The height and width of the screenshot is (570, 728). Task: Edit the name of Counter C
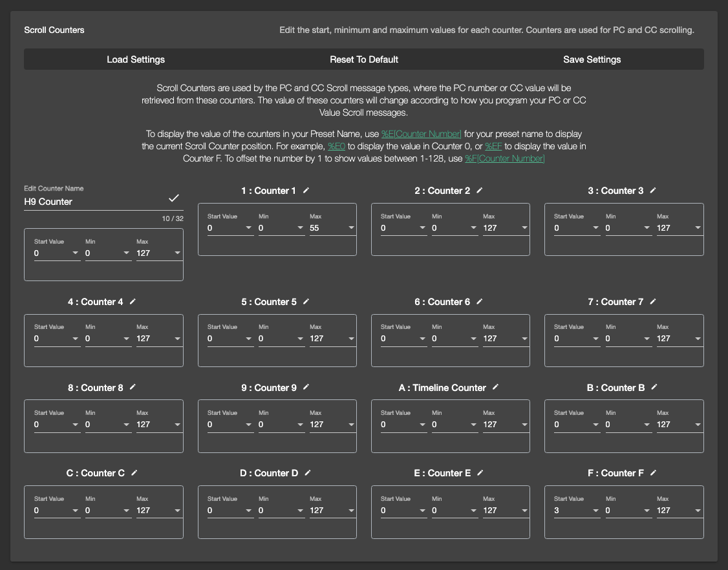pos(133,472)
